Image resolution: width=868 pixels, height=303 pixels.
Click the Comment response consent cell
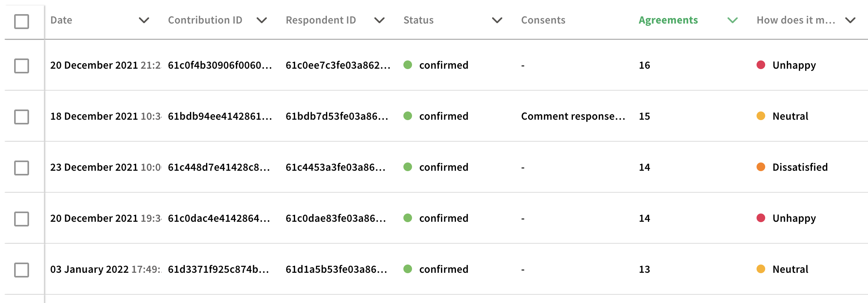[573, 116]
